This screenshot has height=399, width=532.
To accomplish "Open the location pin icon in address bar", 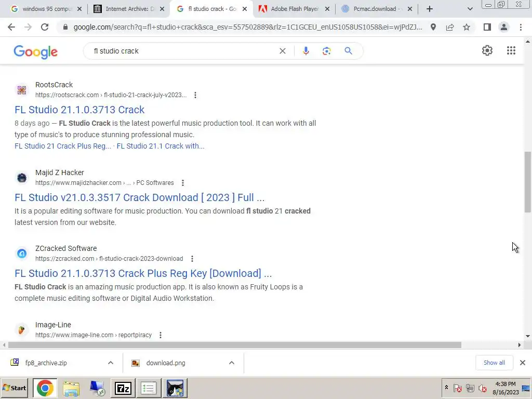I will pos(433,27).
